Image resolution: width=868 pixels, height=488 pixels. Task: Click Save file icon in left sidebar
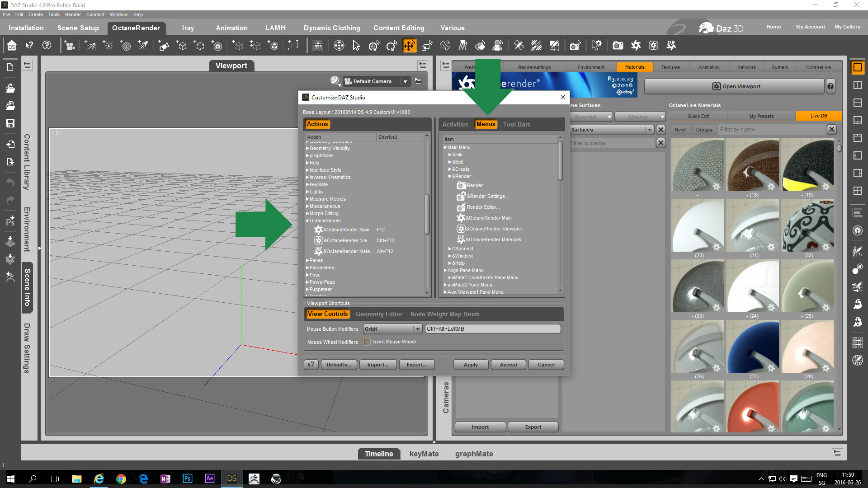click(x=10, y=123)
